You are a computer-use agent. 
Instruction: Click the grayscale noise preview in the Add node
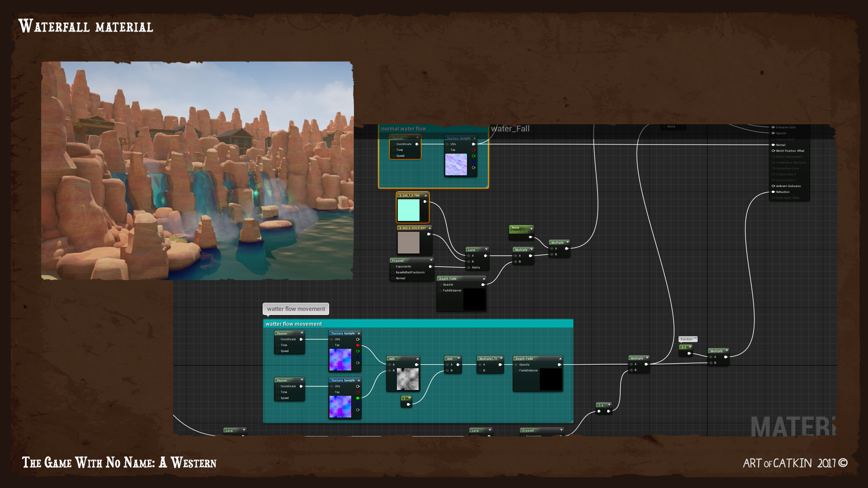[x=407, y=379]
